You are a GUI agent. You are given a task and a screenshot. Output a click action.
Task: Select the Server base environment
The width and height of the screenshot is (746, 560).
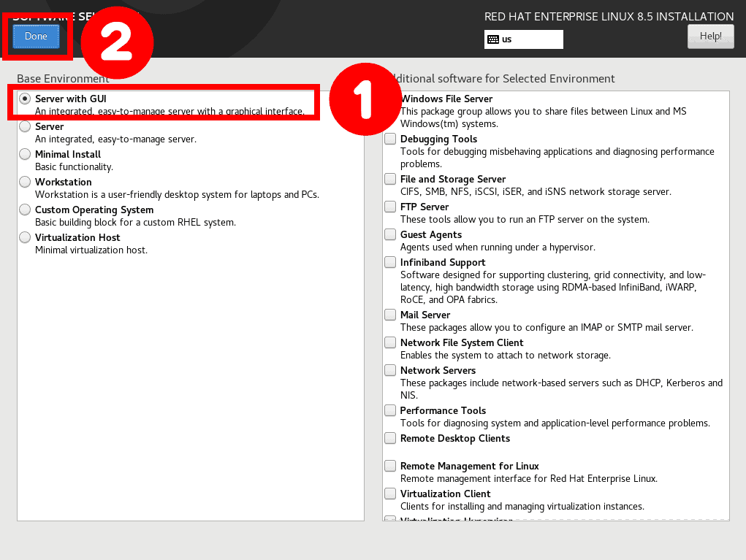tap(25, 126)
